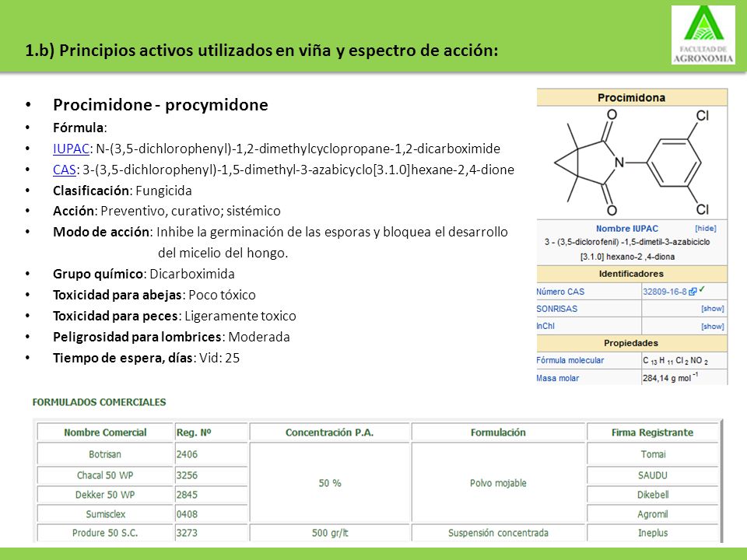This screenshot has width=747, height=560.
Task: Click the Toxicidad para peces line
Action: click(174, 316)
